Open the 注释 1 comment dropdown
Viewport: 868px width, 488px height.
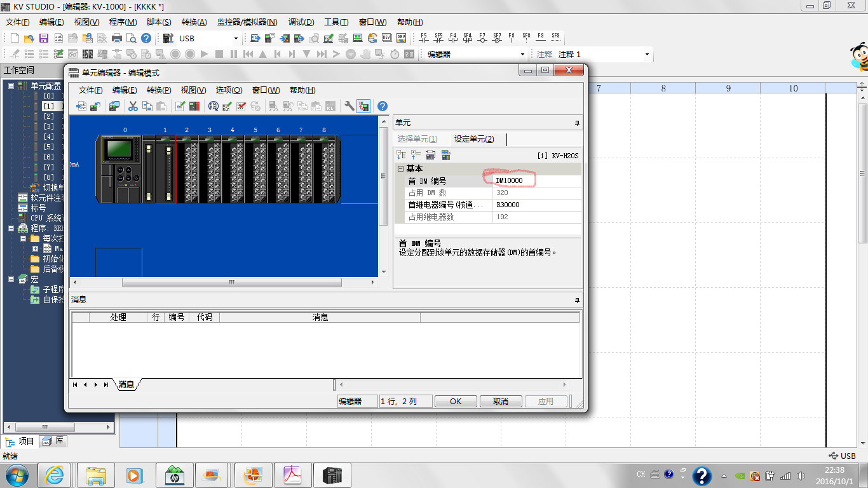[x=647, y=55]
